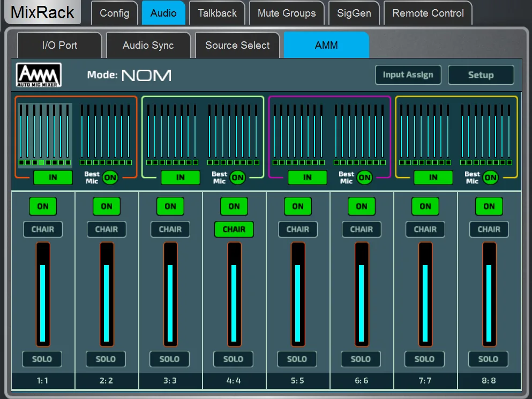This screenshot has height=399, width=532.
Task: Open the Talkback tab
Action: click(217, 13)
